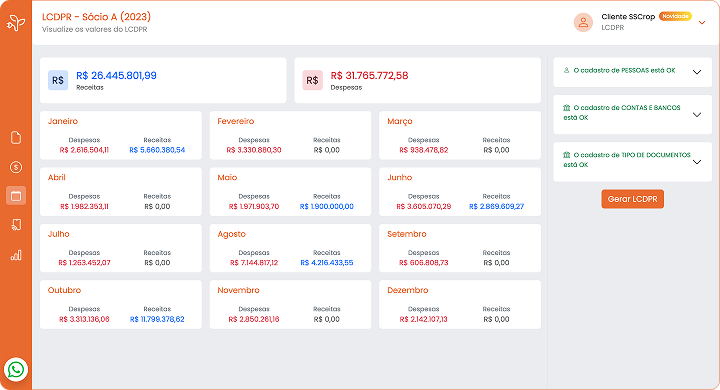Image resolution: width=720 pixels, height=390 pixels.
Task: Click Janeiro despesas R$ 2.616.504,11
Action: (x=84, y=150)
